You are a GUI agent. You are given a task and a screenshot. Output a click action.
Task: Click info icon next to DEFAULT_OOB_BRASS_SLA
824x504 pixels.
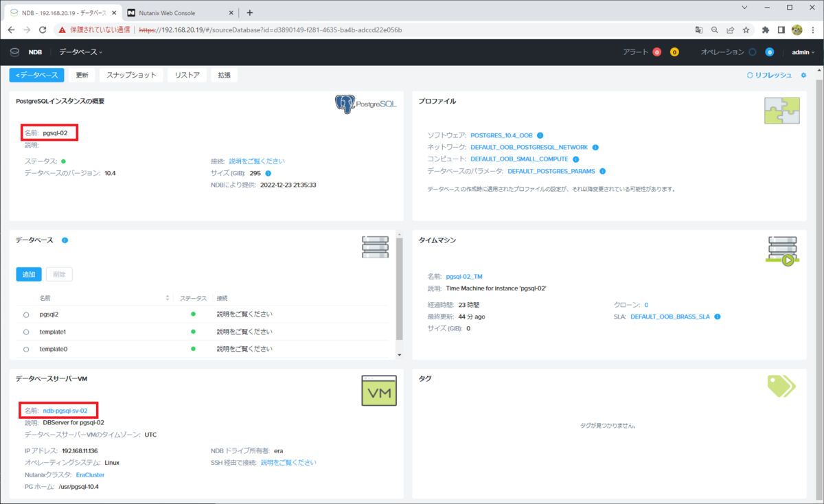[x=717, y=317]
